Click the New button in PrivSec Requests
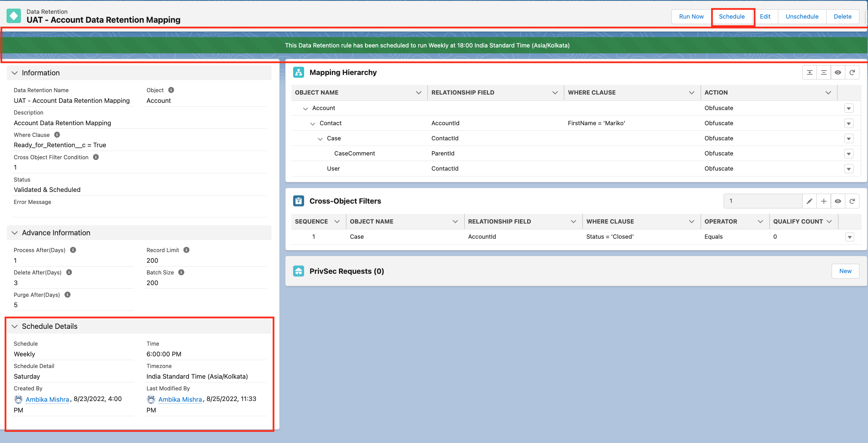This screenshot has height=443, width=868. (845, 271)
